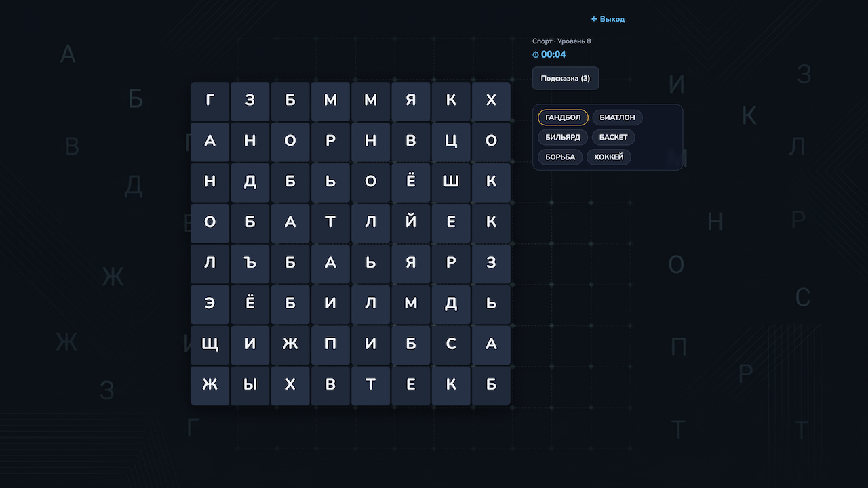Screen dimensions: 868x488
Task: Select the БИАТЛОН word chip
Action: (617, 117)
